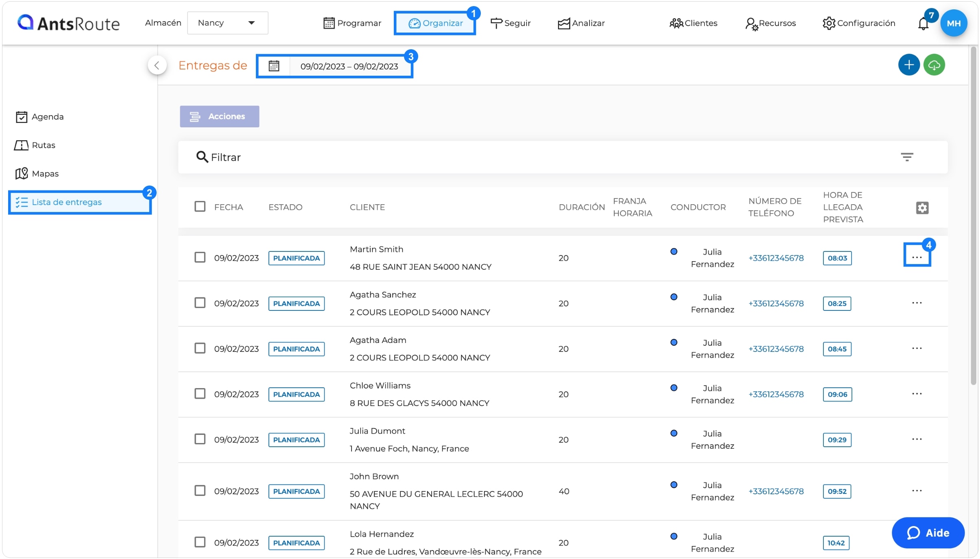Select address 48 RUE SAINT JEAN 54000 NANCY
The image size is (980, 559).
pyautogui.click(x=420, y=267)
